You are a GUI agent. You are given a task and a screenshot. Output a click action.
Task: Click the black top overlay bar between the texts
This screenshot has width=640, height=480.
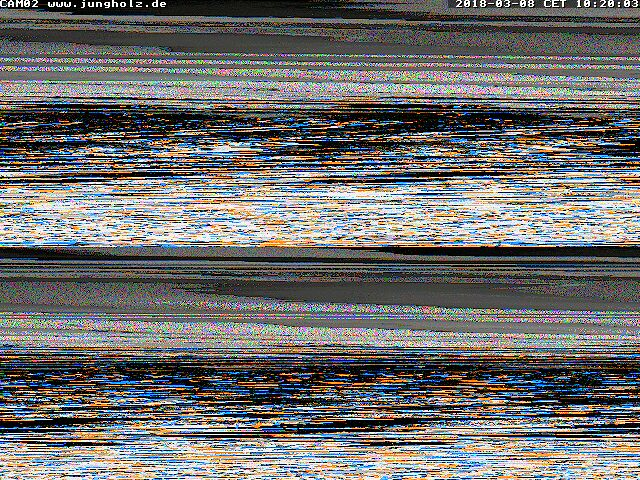pos(310,5)
